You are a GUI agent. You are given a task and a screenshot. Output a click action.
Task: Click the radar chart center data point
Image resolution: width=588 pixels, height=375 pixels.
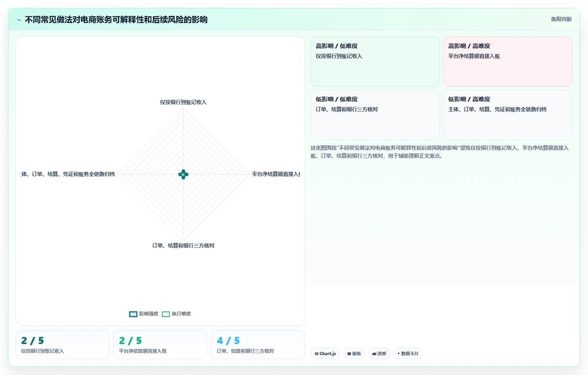(x=183, y=174)
